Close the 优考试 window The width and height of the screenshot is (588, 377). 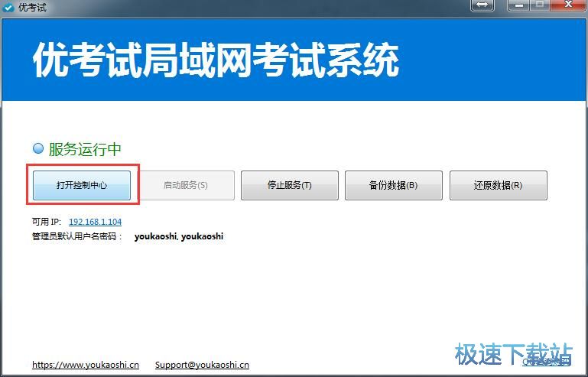[x=568, y=5]
